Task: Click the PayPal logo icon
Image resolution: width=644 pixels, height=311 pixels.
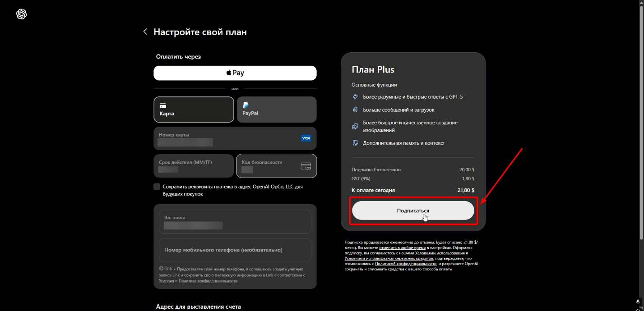Action: point(246,105)
